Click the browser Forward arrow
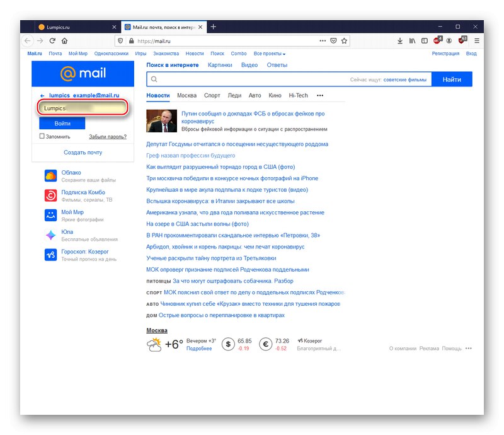This screenshot has height=435, width=504. [x=40, y=41]
